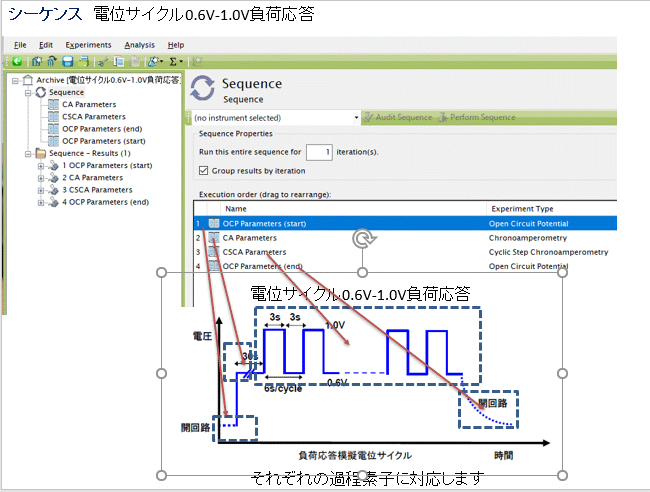This screenshot has width=650, height=492.
Task: Select OCP Parameters (end) under Sequence in tree
Action: click(102, 129)
